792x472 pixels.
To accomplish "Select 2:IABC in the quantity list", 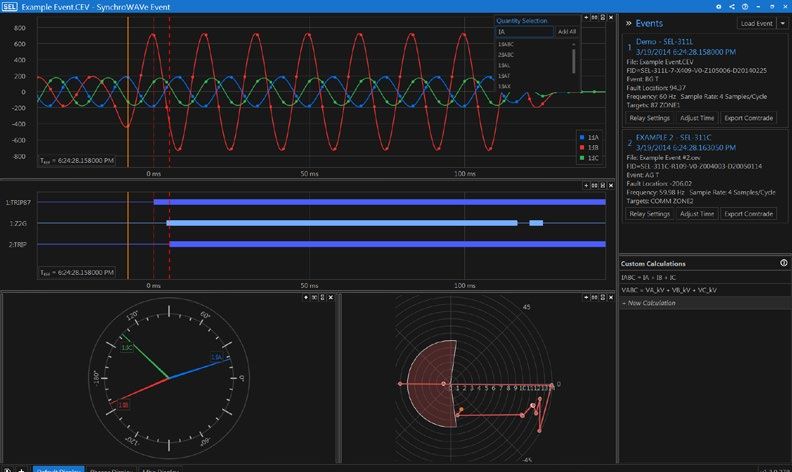I will (x=506, y=55).
